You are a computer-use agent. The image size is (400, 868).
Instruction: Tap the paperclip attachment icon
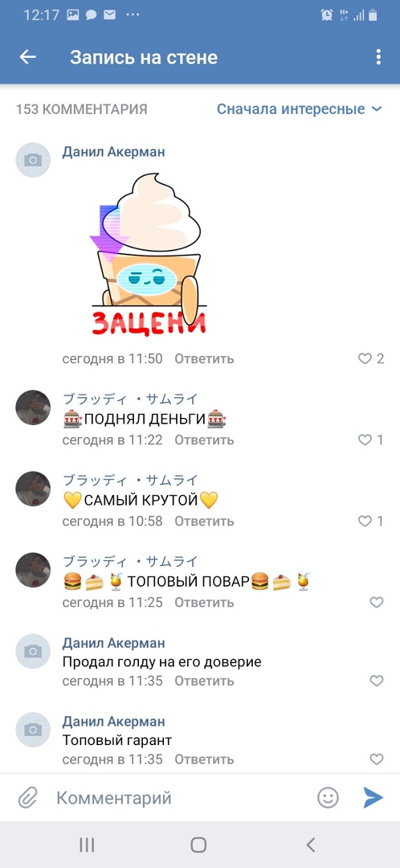(27, 798)
